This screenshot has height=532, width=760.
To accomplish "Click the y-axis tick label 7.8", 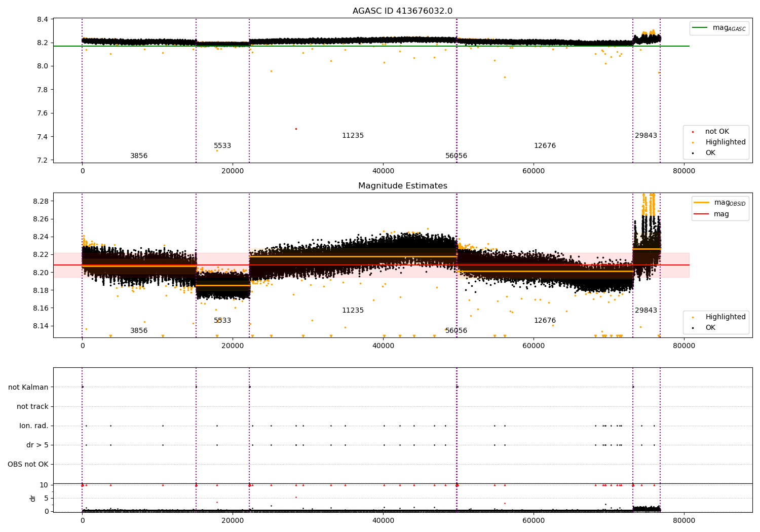I will click(x=43, y=90).
